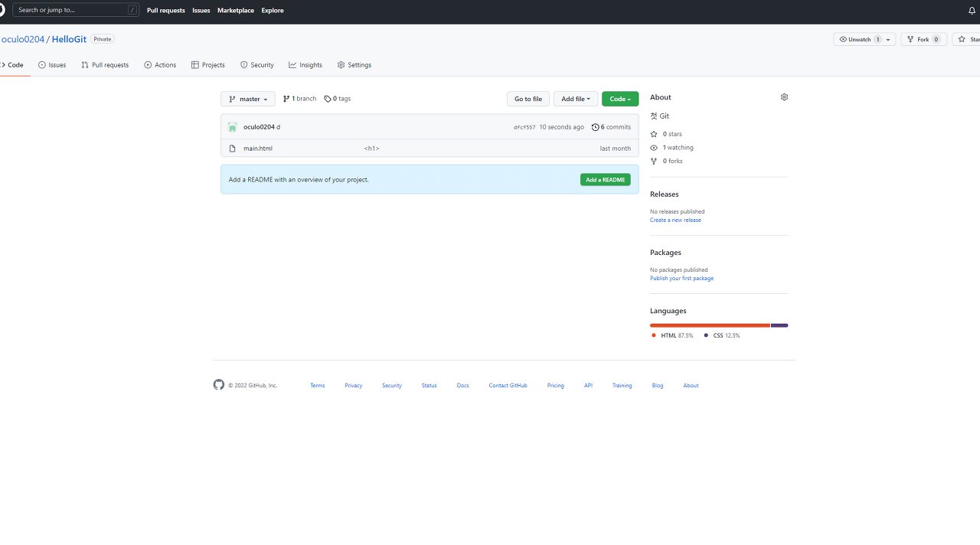Open Blog link in footer

pyautogui.click(x=658, y=386)
